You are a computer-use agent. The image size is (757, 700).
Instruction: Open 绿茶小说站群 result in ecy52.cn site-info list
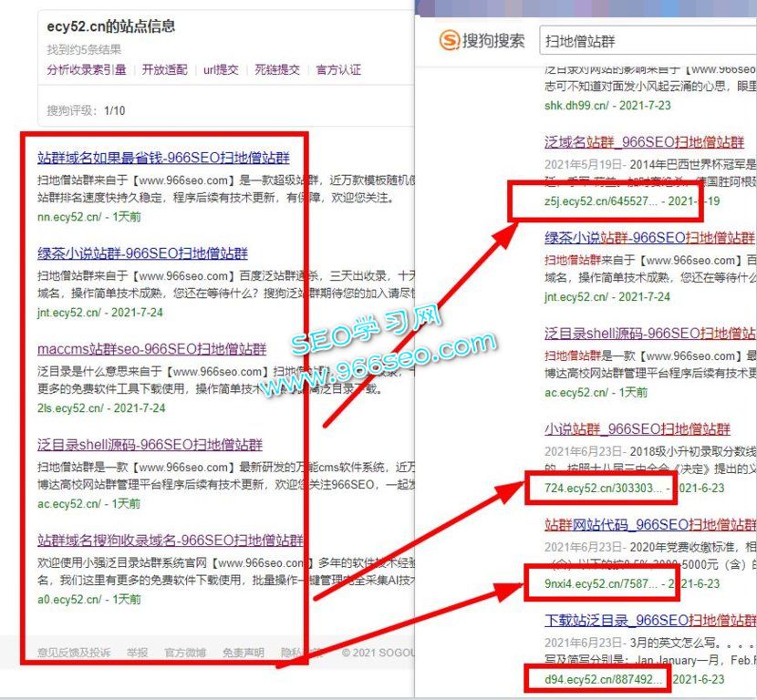click(x=142, y=253)
